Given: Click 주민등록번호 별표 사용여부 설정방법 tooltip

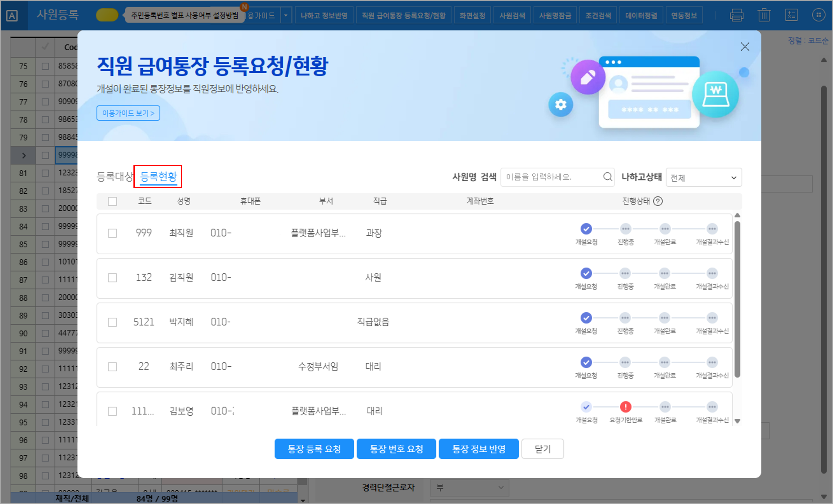Looking at the screenshot, I should point(184,16).
